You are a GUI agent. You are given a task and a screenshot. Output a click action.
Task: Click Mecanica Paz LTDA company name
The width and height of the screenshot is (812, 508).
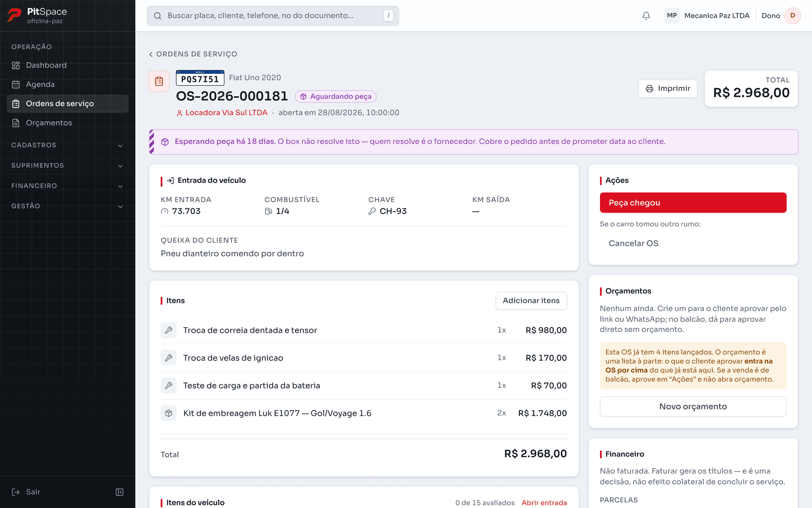pos(717,16)
